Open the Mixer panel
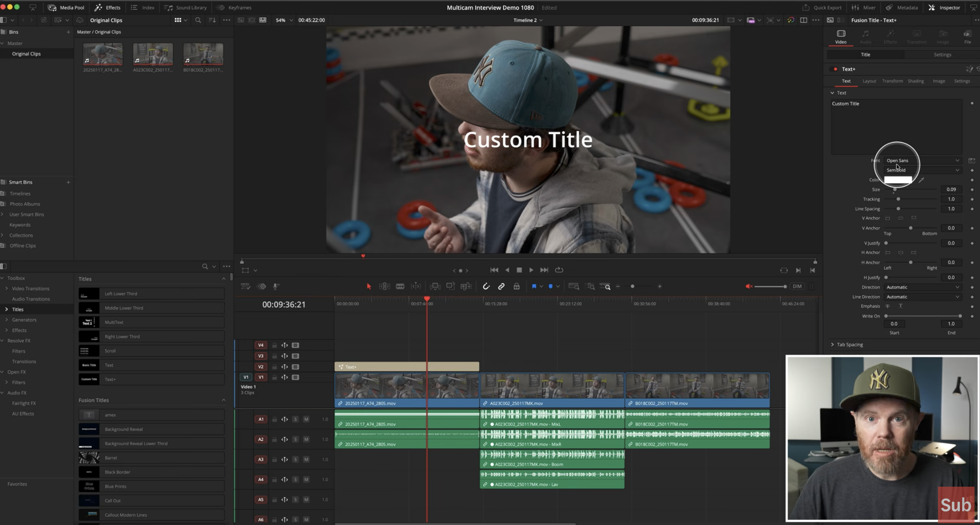Image resolution: width=980 pixels, height=525 pixels. [864, 7]
